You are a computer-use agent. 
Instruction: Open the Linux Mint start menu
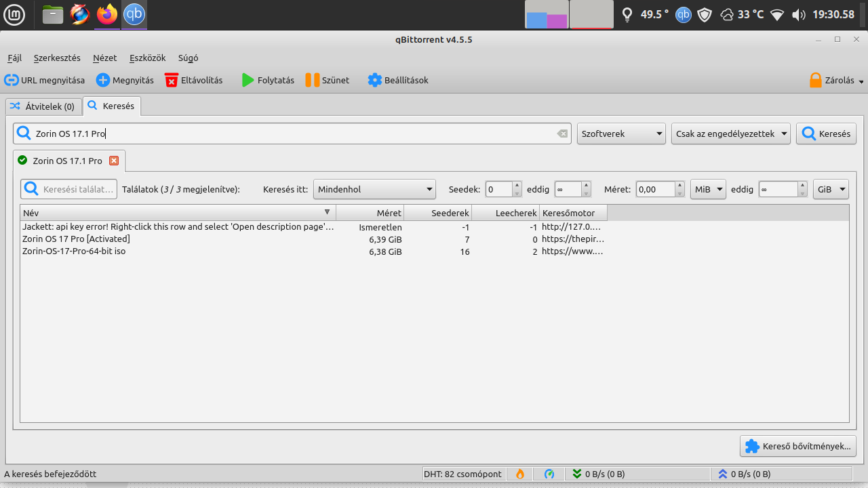(15, 14)
